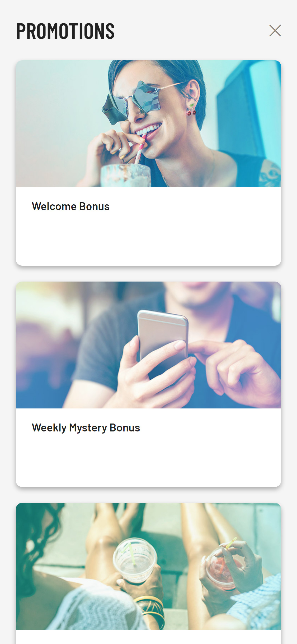This screenshot has height=644, width=297.
Task: Click the tattooed arm in the Welcome Bonus image
Action: pyautogui.click(x=270, y=173)
